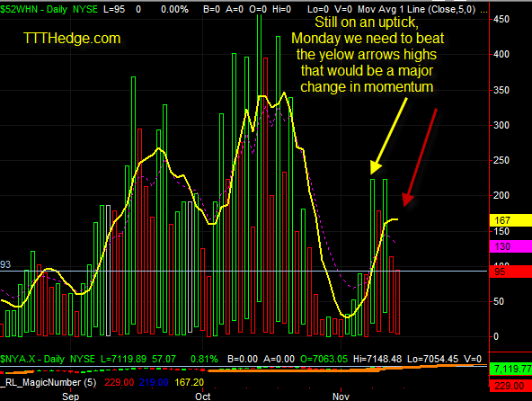Click the _RL_MagicNumber (5) indicator label
The height and width of the screenshot is (401, 532).
tap(49, 383)
